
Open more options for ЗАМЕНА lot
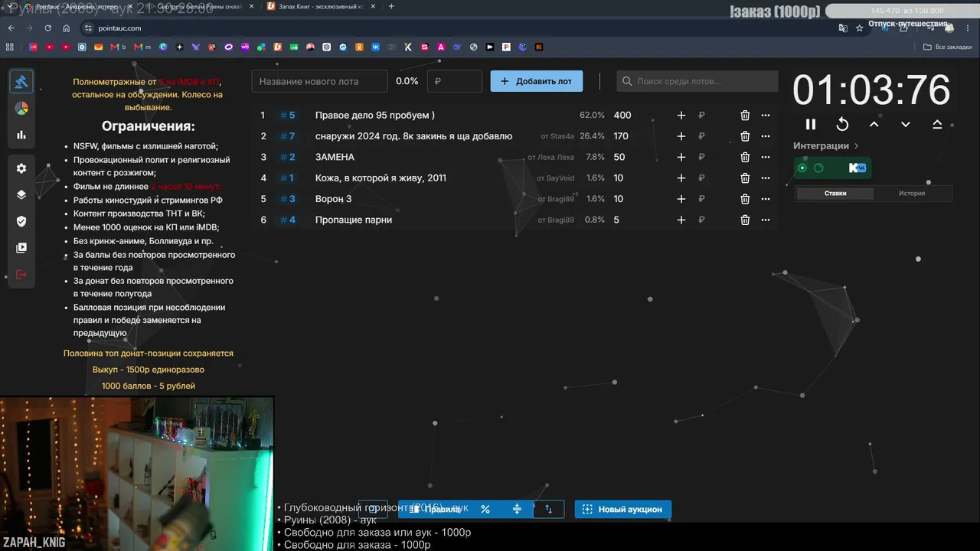[x=766, y=157]
